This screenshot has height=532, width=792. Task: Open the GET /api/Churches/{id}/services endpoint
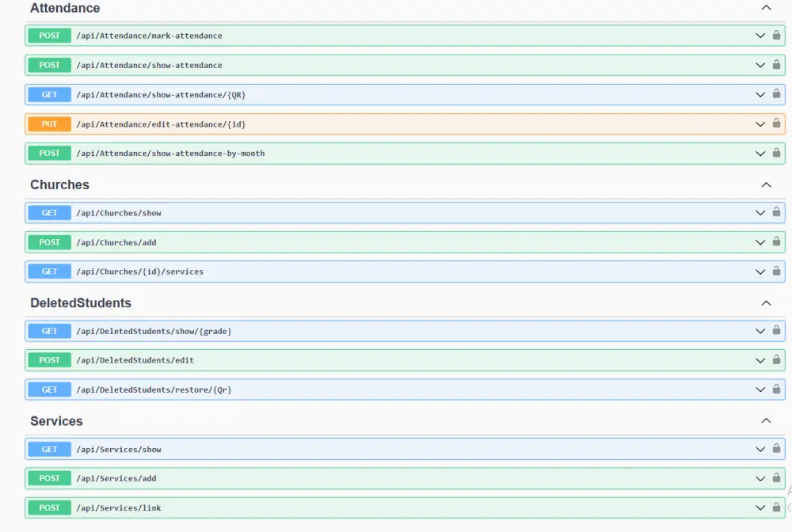(x=396, y=271)
